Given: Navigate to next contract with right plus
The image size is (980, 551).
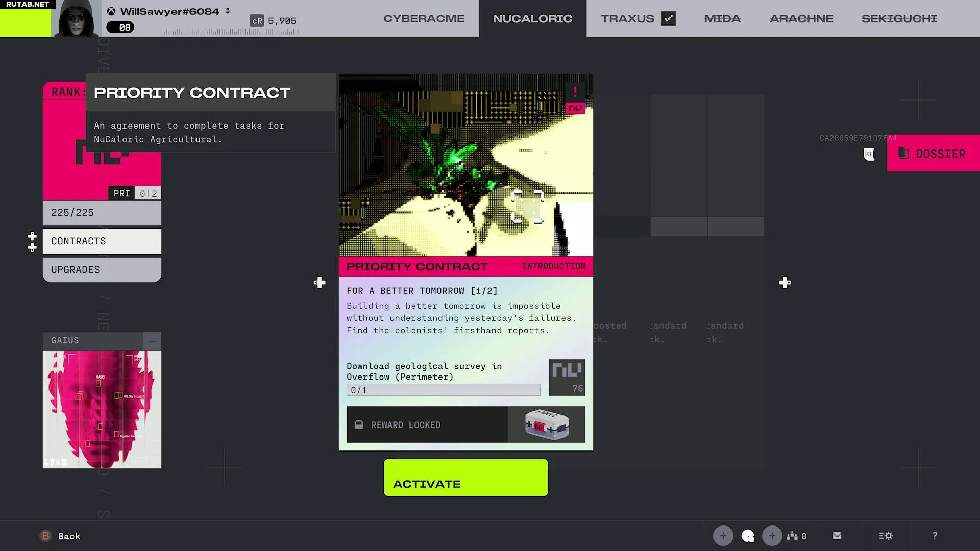Looking at the screenshot, I should coord(785,283).
